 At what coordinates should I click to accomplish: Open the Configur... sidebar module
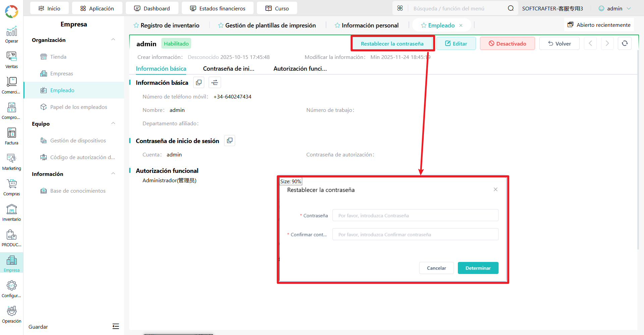tap(12, 289)
